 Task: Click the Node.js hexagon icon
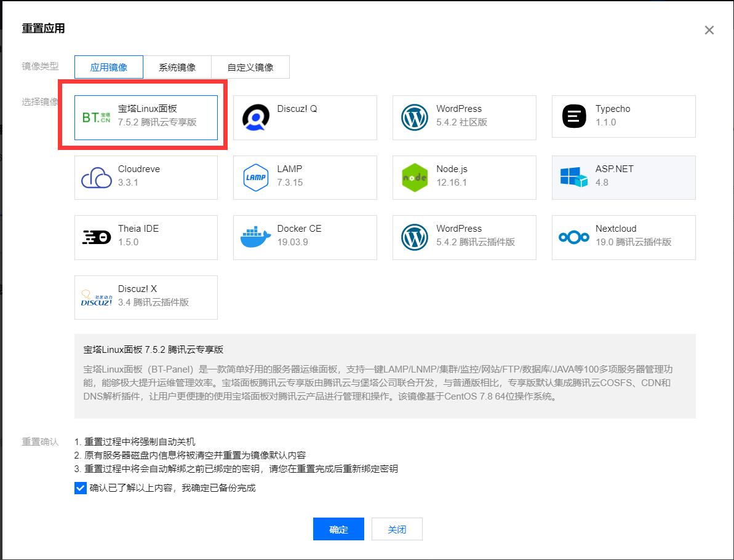coord(414,176)
